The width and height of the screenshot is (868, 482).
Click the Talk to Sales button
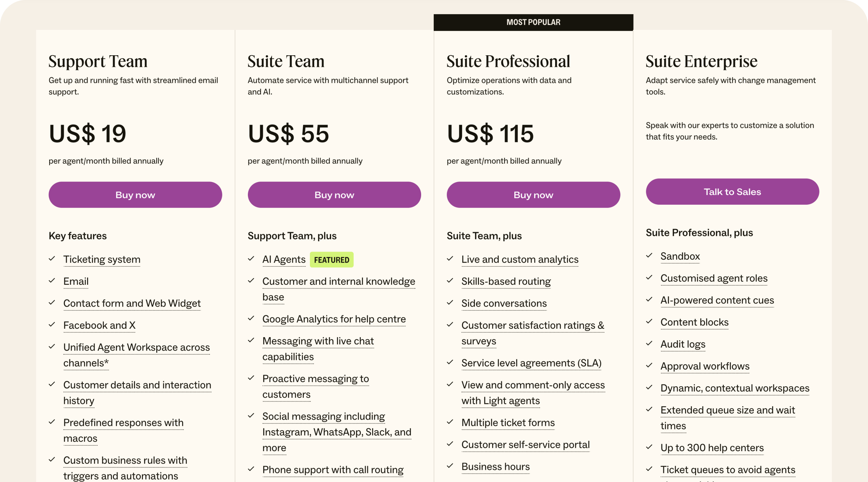732,192
